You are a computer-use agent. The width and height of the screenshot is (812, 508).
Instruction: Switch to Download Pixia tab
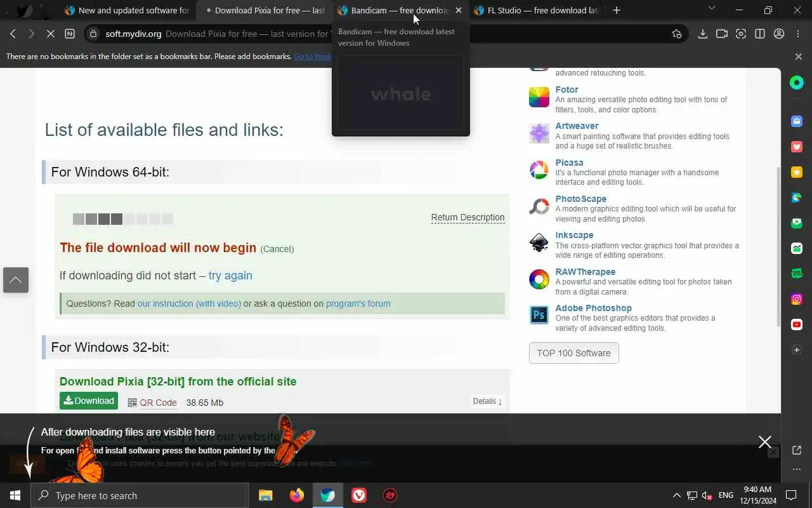(265, 10)
